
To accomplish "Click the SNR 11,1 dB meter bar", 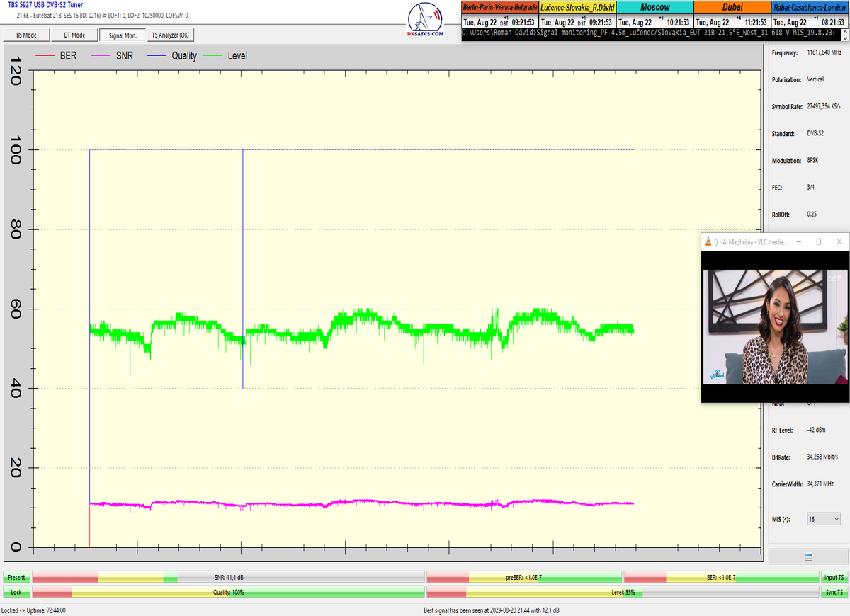I will pos(228,578).
